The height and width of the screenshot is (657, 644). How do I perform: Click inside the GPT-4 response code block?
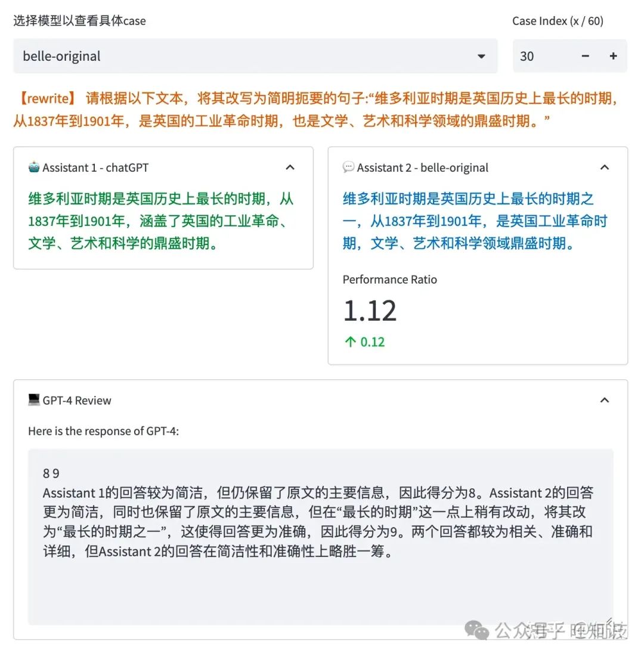coord(321,537)
